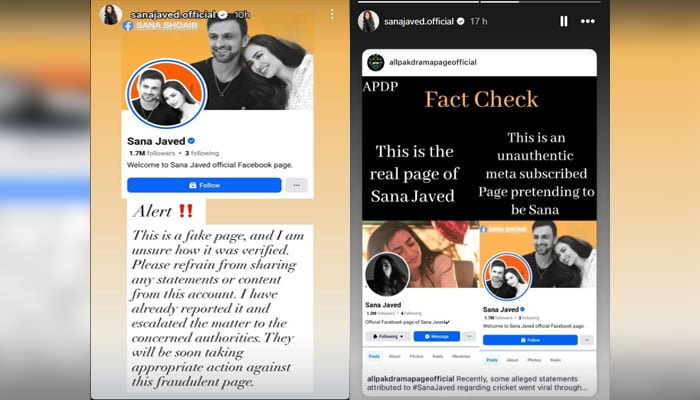Tap the avatar of the 17 h story
The height and width of the screenshot is (400, 700).
pyautogui.click(x=368, y=21)
